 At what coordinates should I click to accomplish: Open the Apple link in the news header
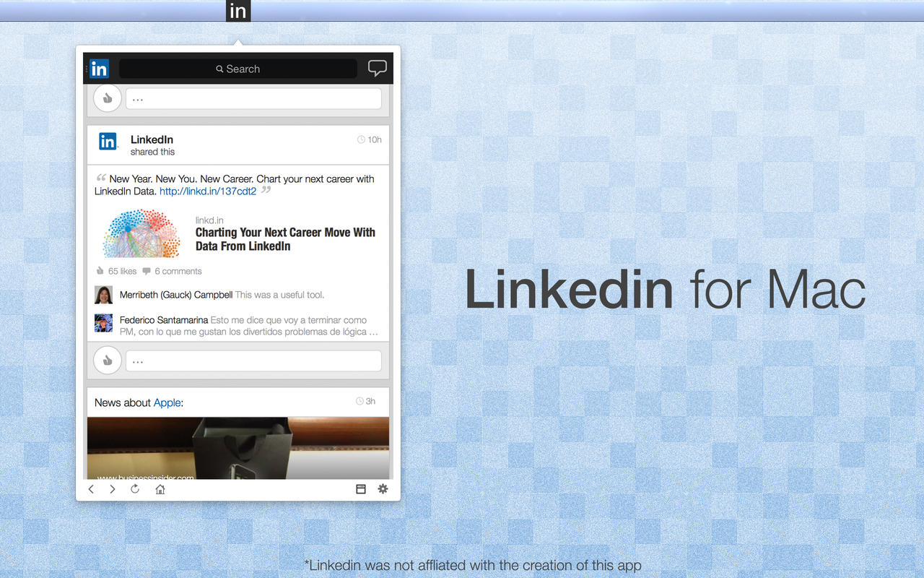click(x=167, y=402)
